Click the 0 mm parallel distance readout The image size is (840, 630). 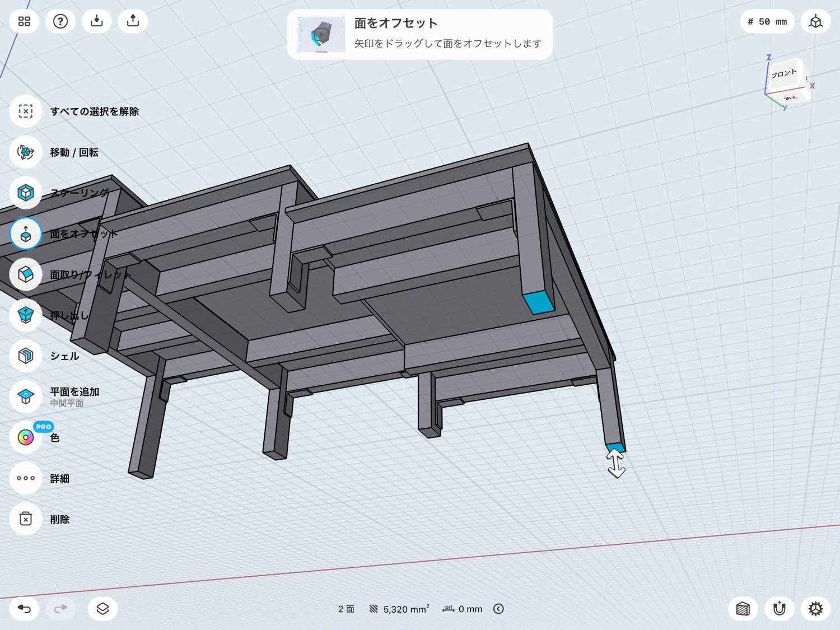[x=463, y=609]
